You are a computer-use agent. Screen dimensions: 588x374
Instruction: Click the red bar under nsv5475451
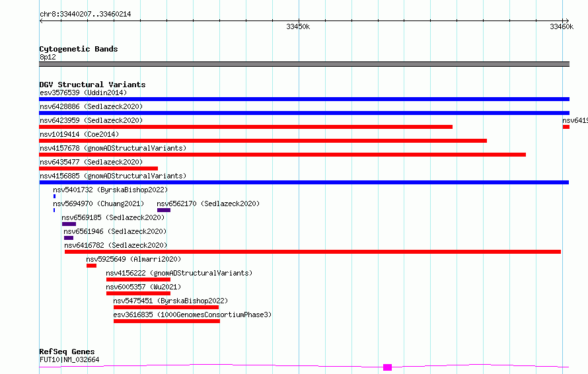(166, 307)
